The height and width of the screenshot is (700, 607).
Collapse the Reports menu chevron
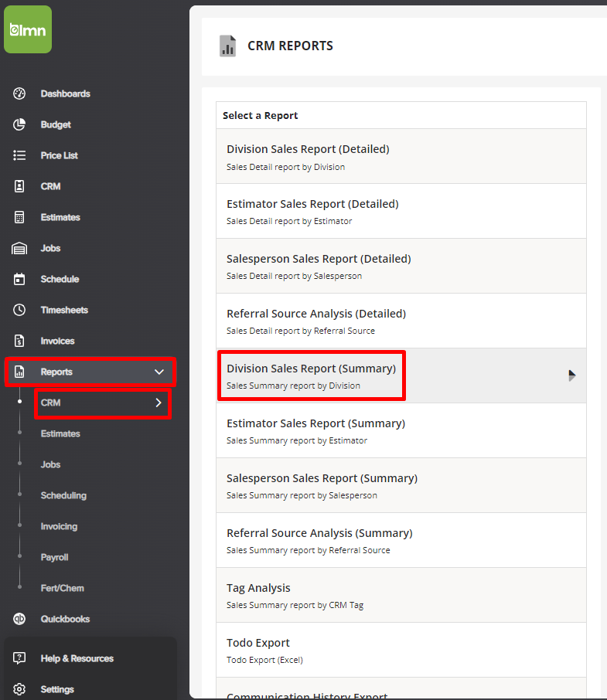pos(159,372)
